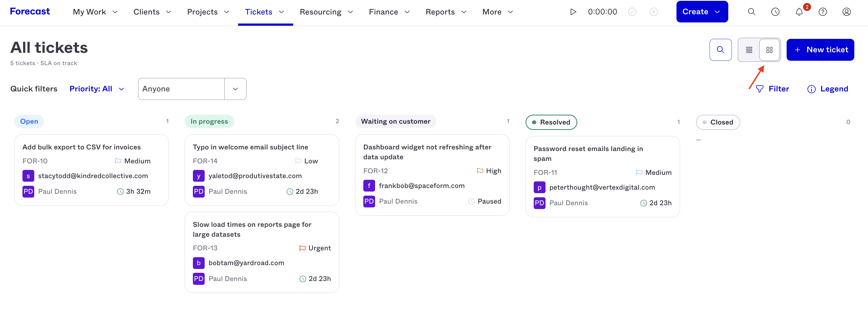This screenshot has height=336, width=868.
Task: Click the Waiting on customer column label
Action: (396, 121)
